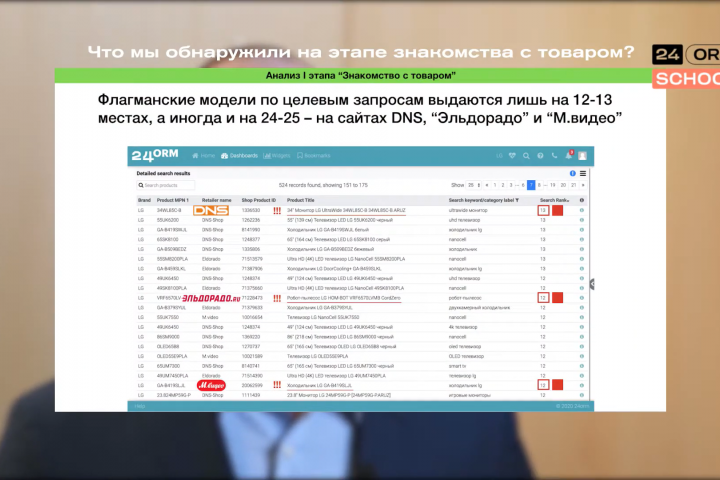Open the info icon for the GA-B379SYUL row
Image resolution: width=720 pixels, height=480 pixels.
point(582,308)
